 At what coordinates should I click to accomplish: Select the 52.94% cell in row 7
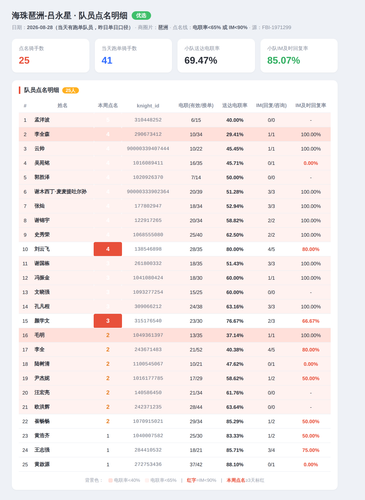pos(235,206)
